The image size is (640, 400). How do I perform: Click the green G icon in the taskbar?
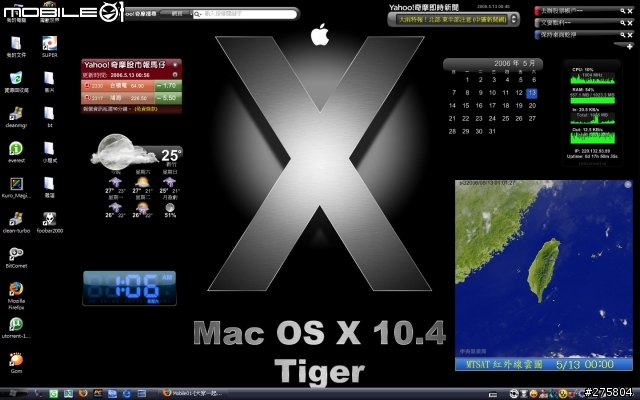pos(53,393)
